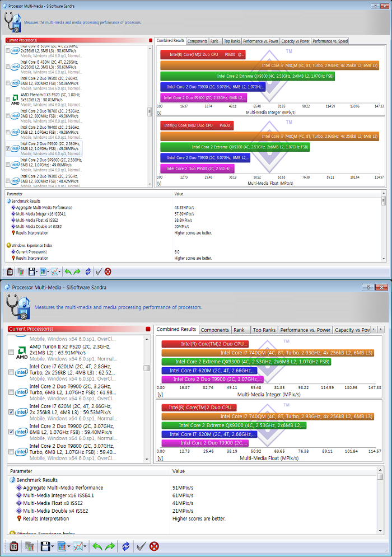Click green back arrow in bottom window

97,546
